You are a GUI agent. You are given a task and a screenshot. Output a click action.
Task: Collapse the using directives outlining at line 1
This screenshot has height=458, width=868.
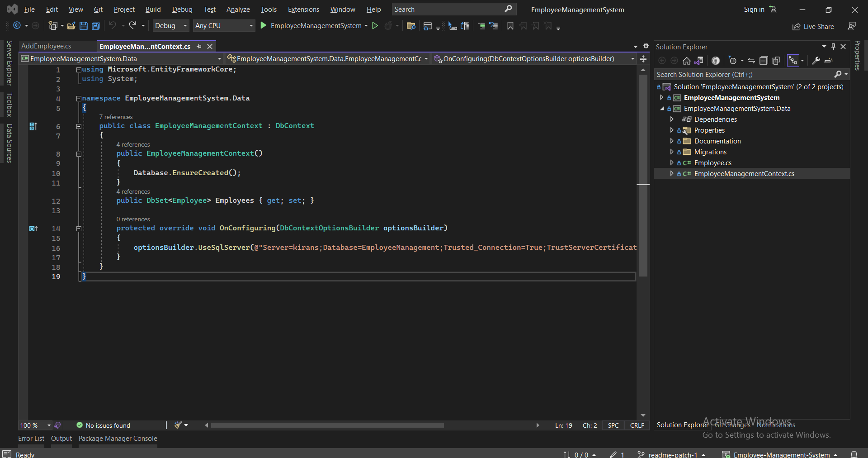[x=79, y=70]
